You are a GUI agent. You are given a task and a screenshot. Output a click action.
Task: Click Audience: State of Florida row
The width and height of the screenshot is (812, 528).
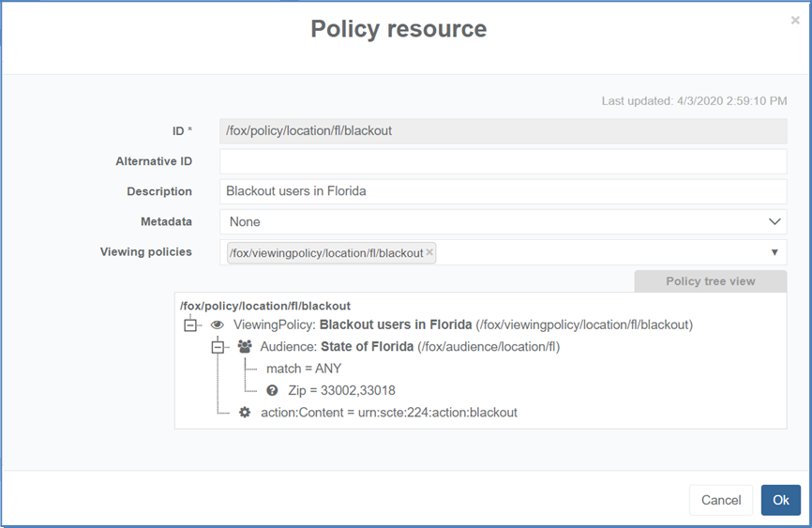tap(410, 347)
